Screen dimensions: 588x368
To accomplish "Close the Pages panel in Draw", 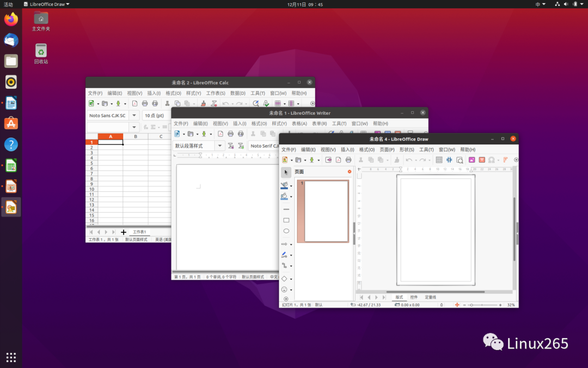I will pyautogui.click(x=350, y=172).
